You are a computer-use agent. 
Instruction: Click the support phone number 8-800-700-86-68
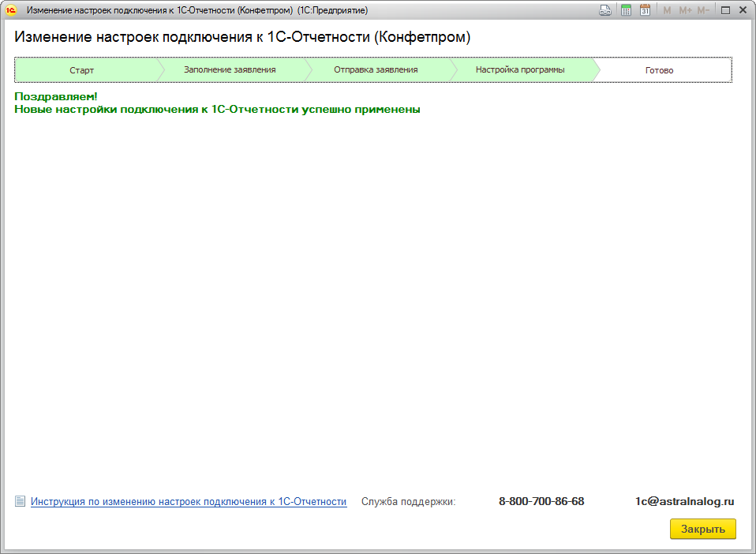point(541,501)
